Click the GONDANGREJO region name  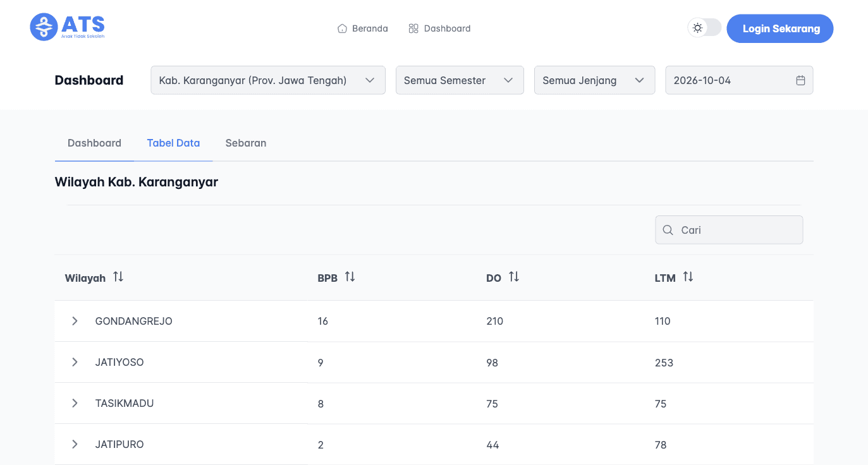[x=134, y=321]
